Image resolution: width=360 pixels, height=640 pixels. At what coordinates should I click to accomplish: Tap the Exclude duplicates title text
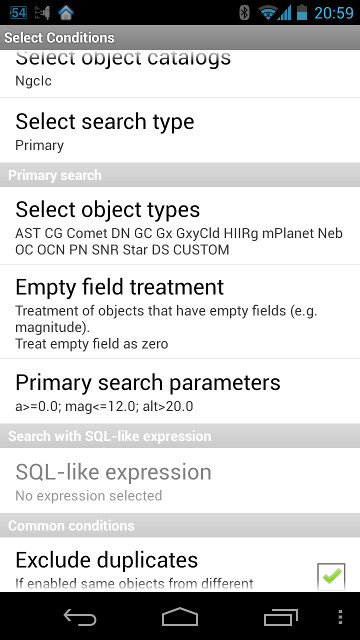(x=107, y=560)
